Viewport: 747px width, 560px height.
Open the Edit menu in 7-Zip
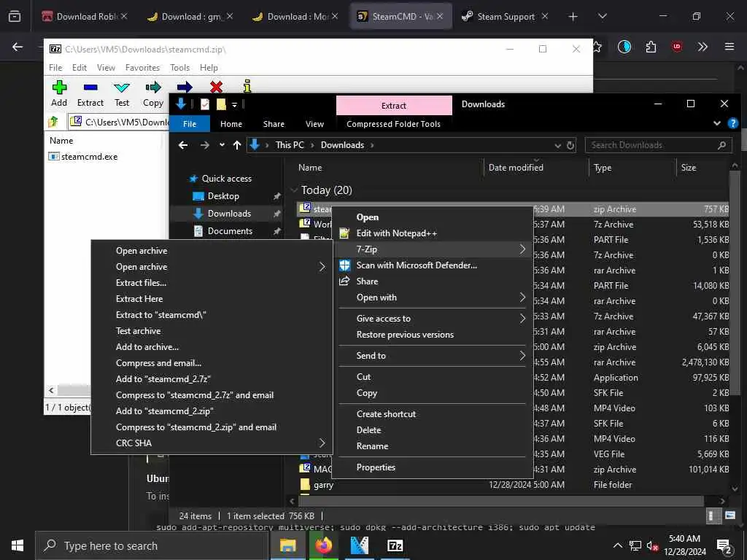[x=79, y=68]
